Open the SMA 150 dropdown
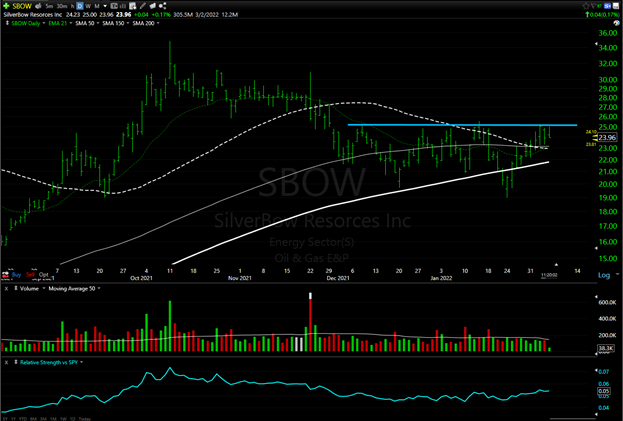Viewport: 623px width, 421px height. click(x=128, y=23)
